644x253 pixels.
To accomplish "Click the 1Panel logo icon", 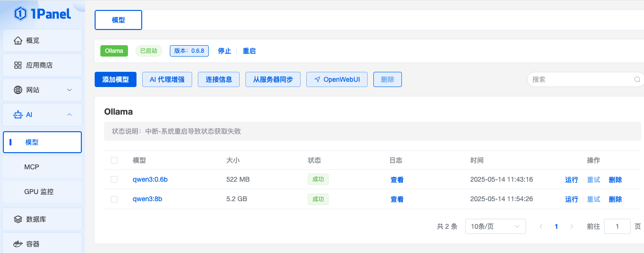I will [x=20, y=14].
